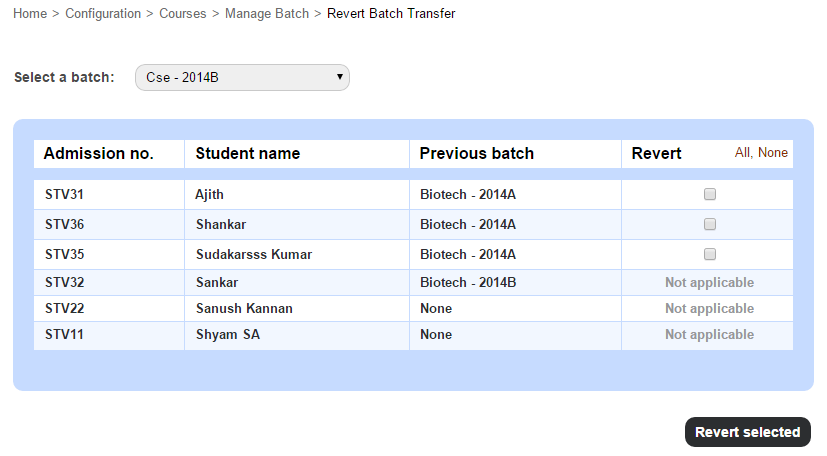Click the student name Sanush Kannan
This screenshot has width=827, height=456.
click(244, 308)
